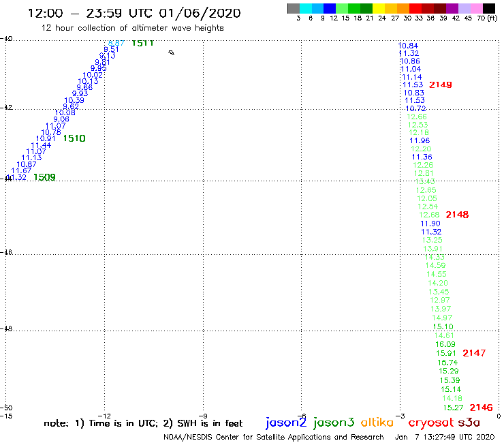504x443 pixels.
Task: Click the wave height value 12.97
Action: (440, 300)
